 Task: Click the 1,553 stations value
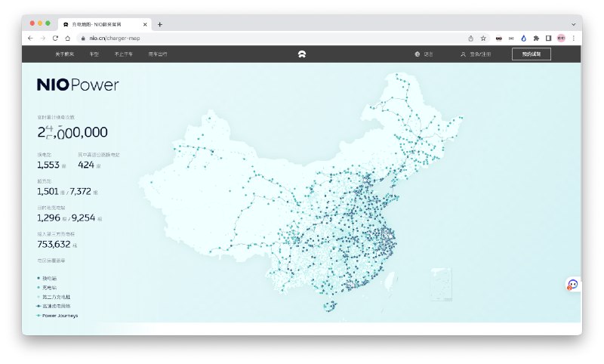48,165
